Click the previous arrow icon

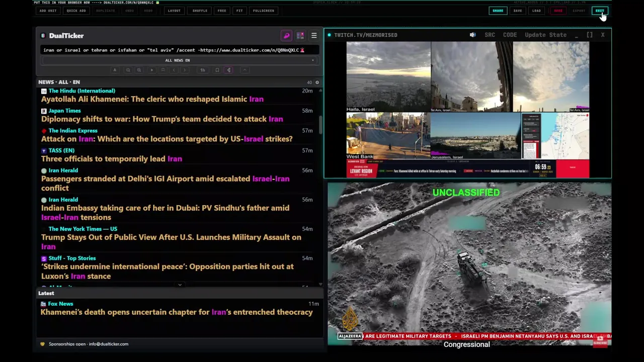[174, 70]
